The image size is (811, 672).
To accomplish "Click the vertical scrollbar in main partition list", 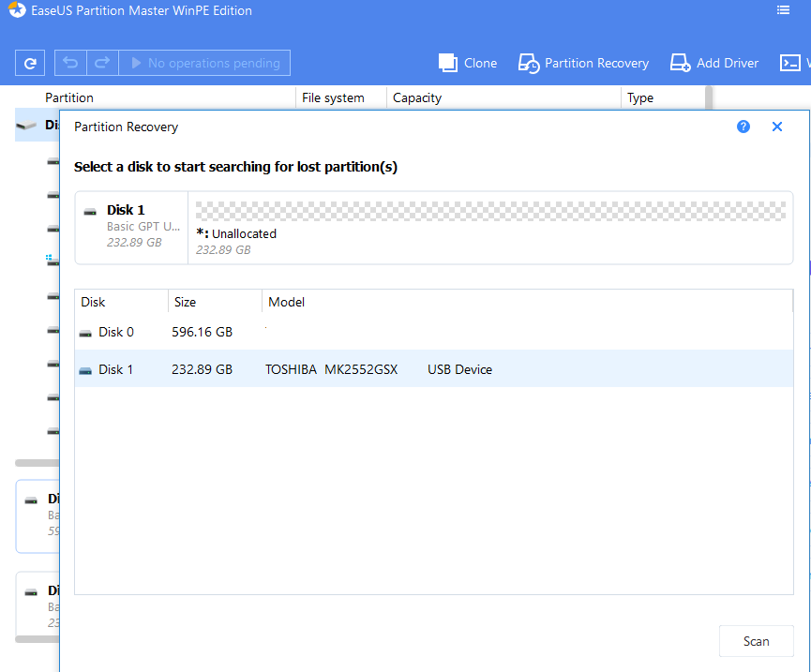I will (x=709, y=97).
